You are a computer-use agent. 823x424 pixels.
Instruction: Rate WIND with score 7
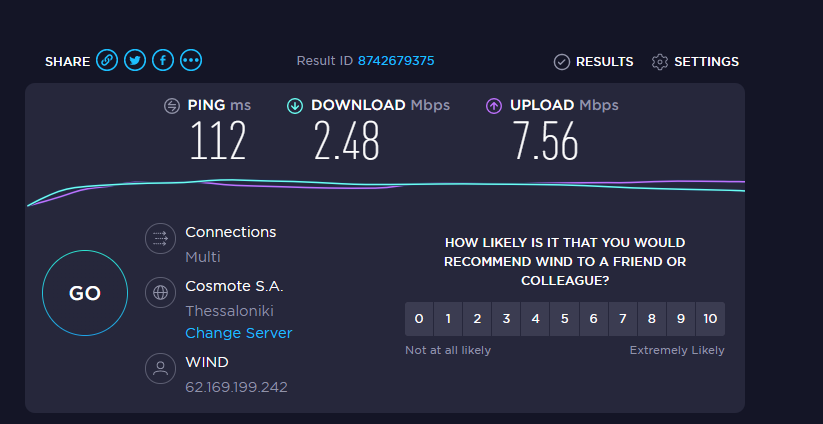pyautogui.click(x=622, y=319)
